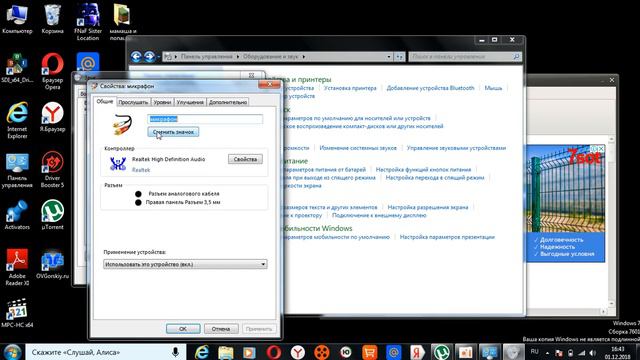Click the Сменить значок button

pos(173,132)
